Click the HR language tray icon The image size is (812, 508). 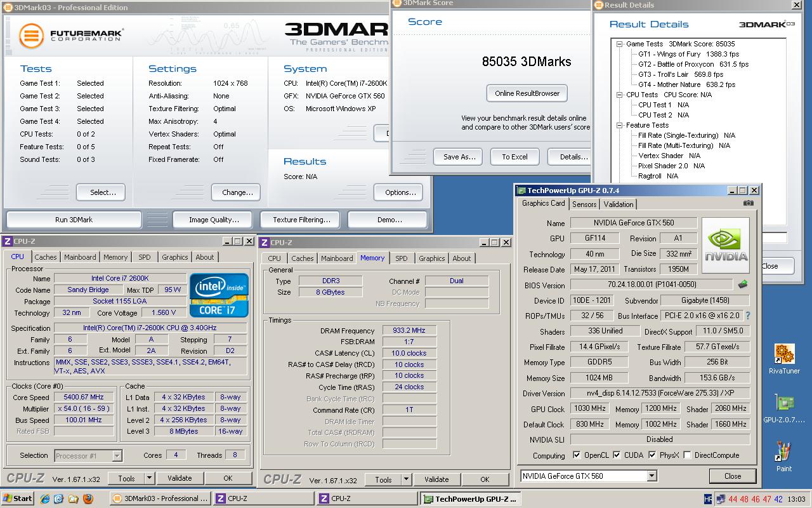click(708, 499)
